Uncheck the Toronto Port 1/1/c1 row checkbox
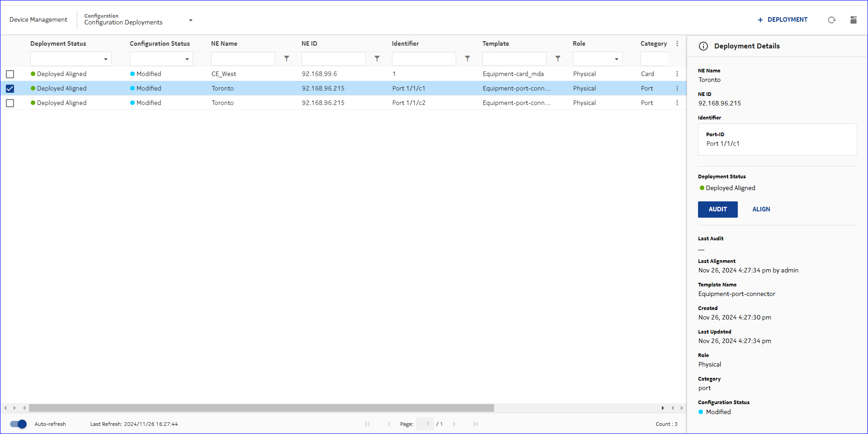 [x=10, y=89]
